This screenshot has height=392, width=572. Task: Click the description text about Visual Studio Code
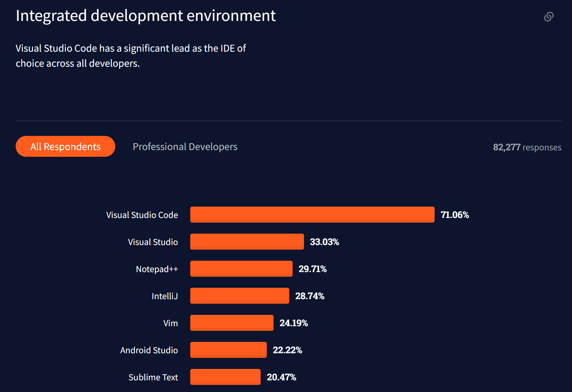click(131, 56)
